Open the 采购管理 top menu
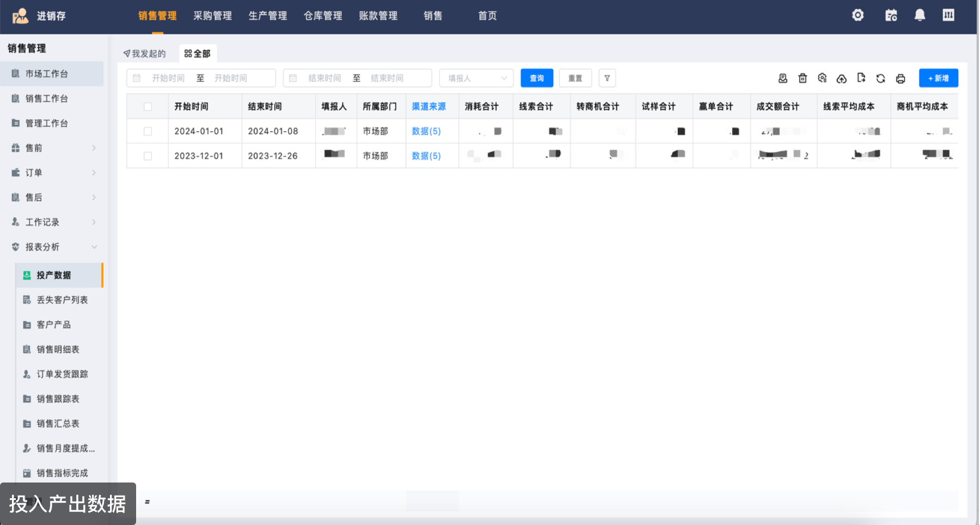 click(212, 16)
